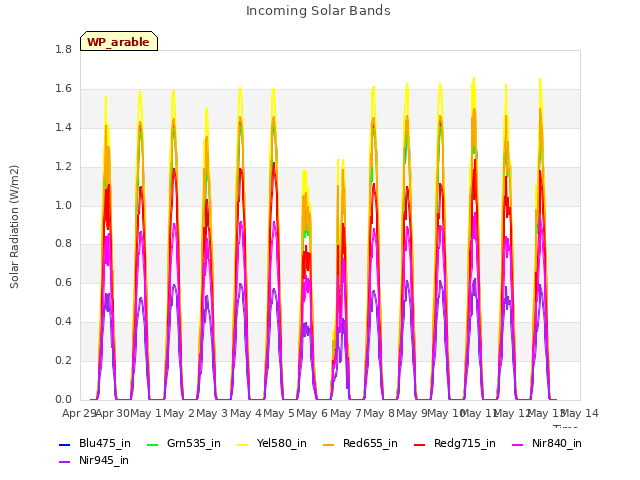This screenshot has width=640, height=480.
Task: Click the Solar Radiation (W/m2) axis label
Action: [14, 227]
